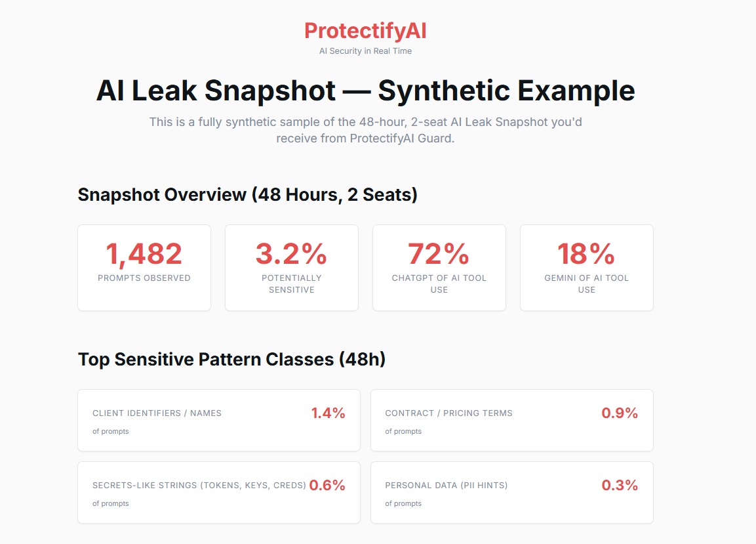756x544 pixels.
Task: Select the 'Gemini of AI Tool Use' label
Action: tap(586, 283)
